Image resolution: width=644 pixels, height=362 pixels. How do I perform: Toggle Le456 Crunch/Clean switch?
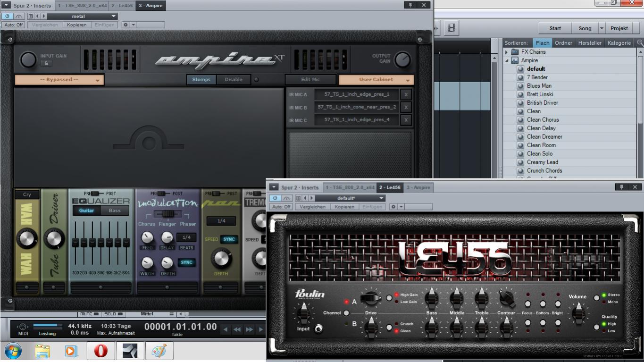click(x=389, y=327)
